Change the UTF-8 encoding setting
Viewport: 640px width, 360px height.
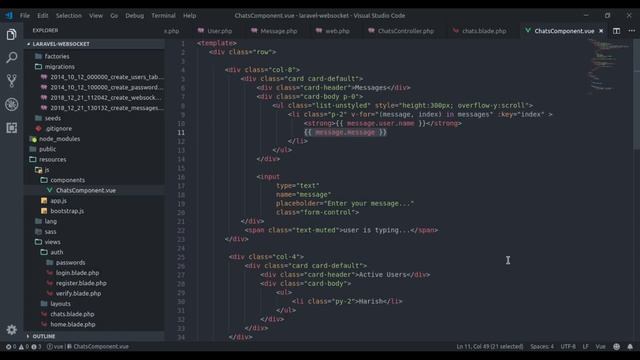568,347
